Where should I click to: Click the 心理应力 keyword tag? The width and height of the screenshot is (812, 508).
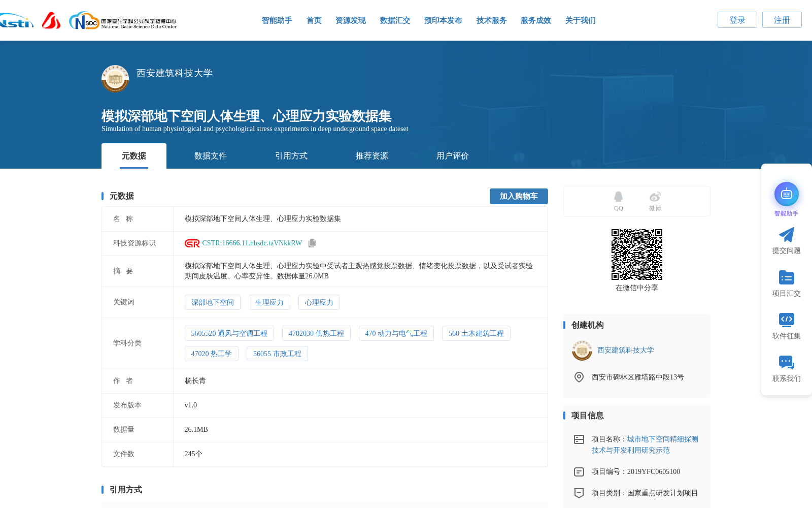coord(319,302)
